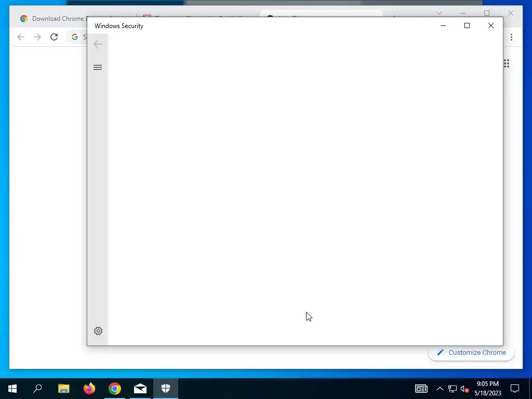Viewport: 532px width, 399px height.
Task: Open Mail app from the taskbar
Action: coord(140,389)
